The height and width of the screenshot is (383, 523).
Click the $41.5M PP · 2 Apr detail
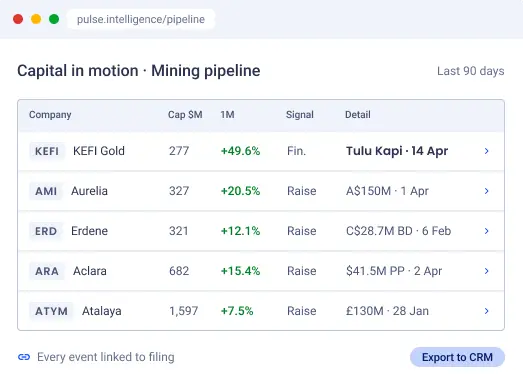point(394,271)
